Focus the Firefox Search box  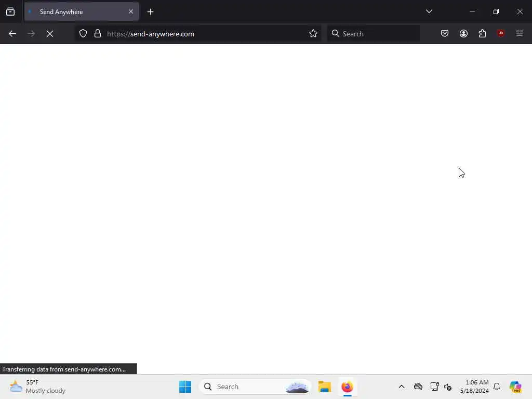[x=374, y=34]
